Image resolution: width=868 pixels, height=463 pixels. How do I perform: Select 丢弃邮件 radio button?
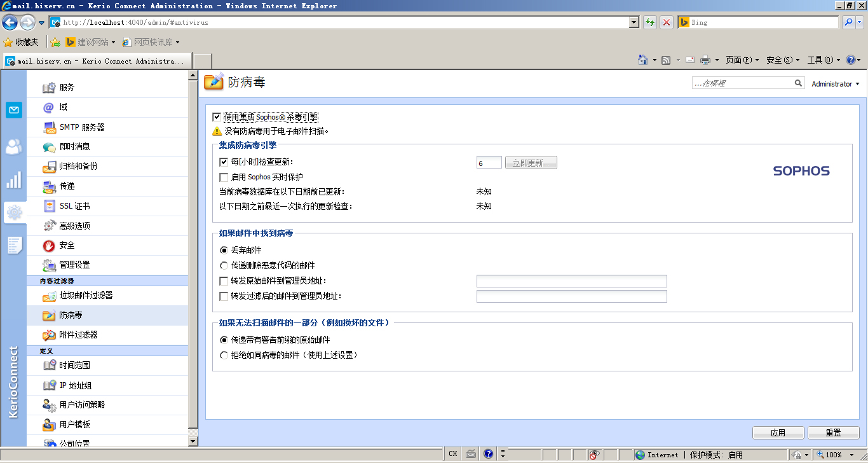[224, 251]
